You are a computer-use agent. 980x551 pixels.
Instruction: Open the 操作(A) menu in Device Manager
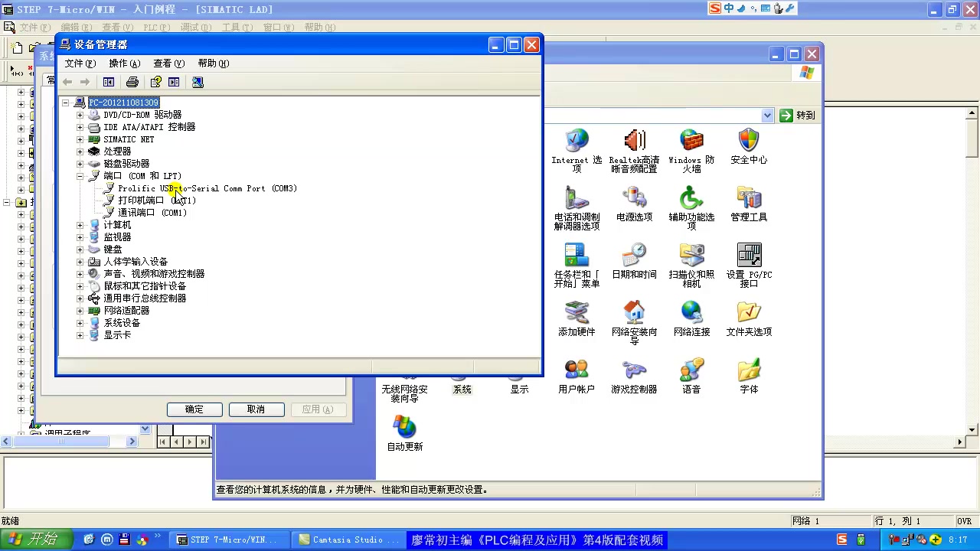pyautogui.click(x=124, y=64)
